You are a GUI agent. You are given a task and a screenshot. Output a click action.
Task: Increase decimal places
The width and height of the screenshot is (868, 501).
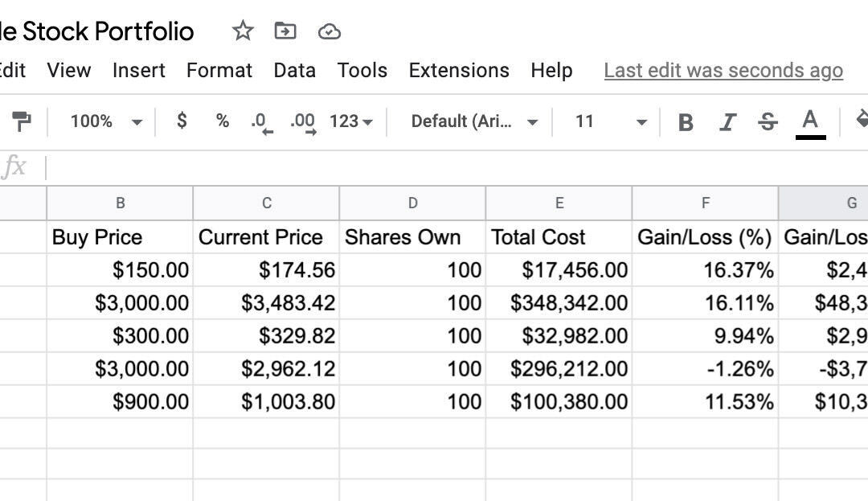[x=303, y=122]
